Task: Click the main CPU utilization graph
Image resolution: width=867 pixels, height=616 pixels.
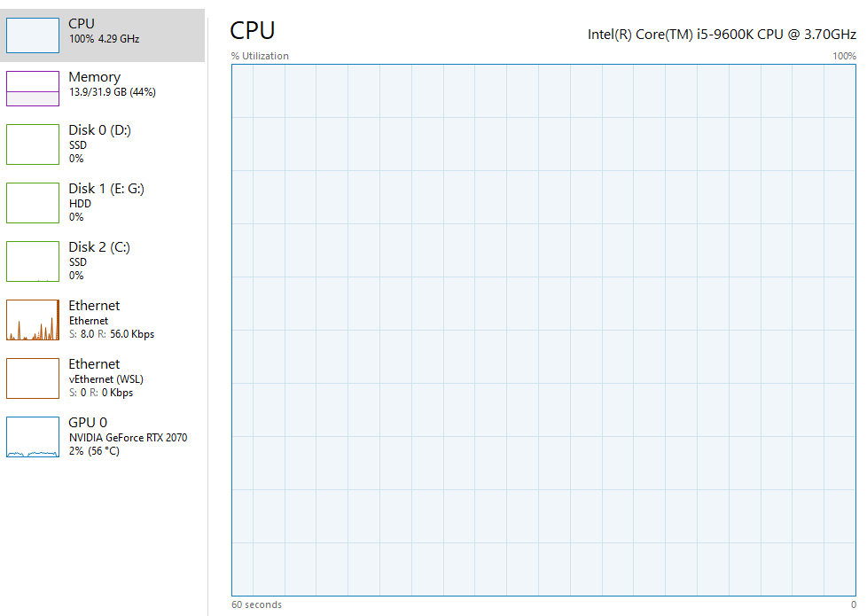Action: click(x=543, y=330)
